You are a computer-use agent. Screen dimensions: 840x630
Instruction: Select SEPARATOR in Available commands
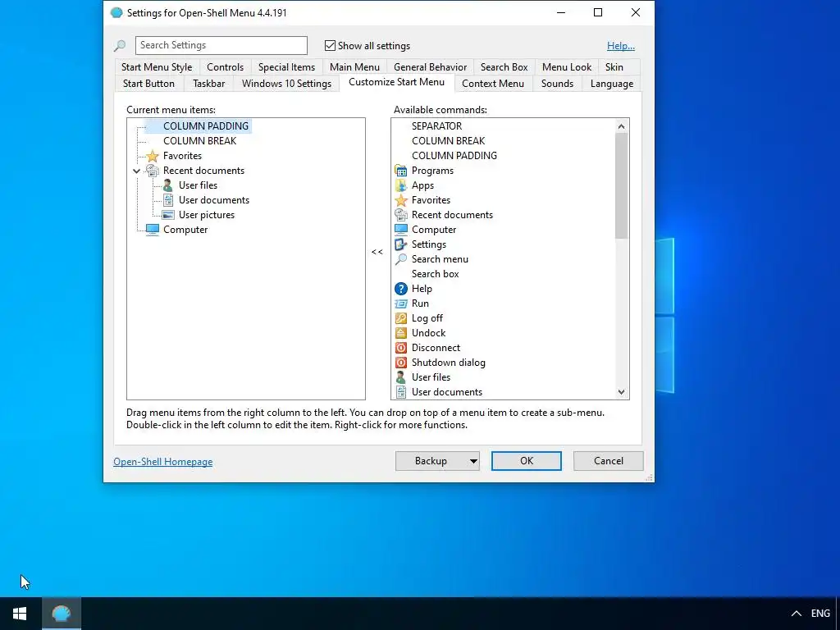point(436,126)
